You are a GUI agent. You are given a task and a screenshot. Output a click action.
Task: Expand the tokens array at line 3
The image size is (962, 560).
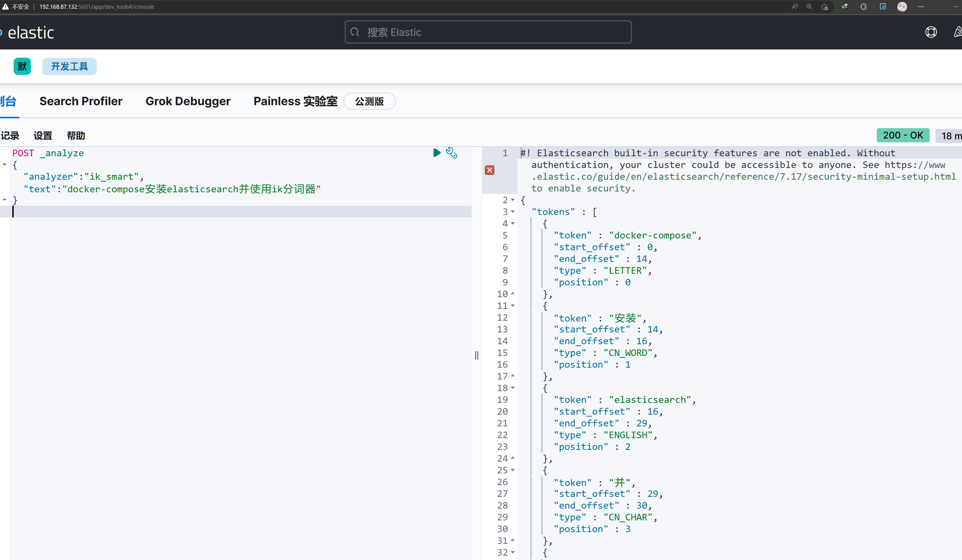pos(513,211)
